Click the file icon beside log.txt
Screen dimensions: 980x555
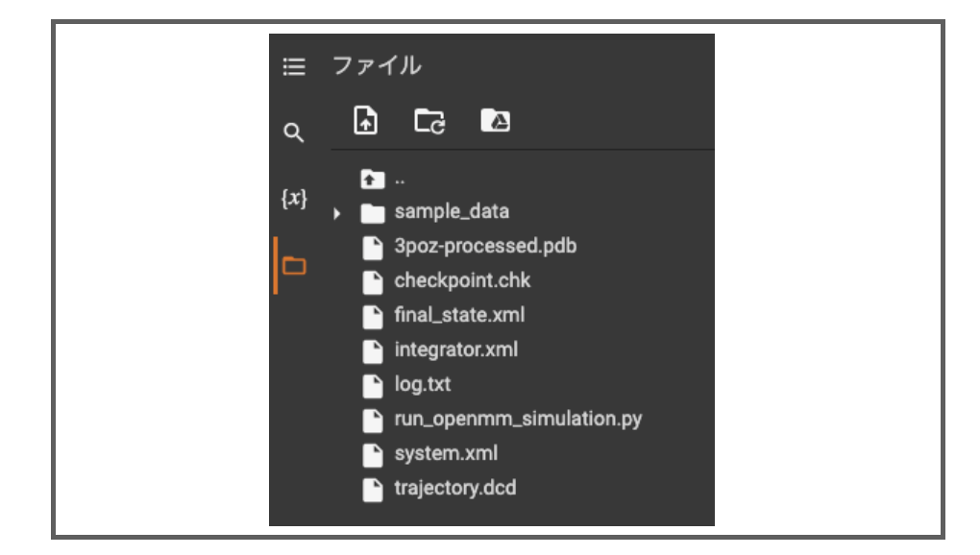click(x=373, y=386)
